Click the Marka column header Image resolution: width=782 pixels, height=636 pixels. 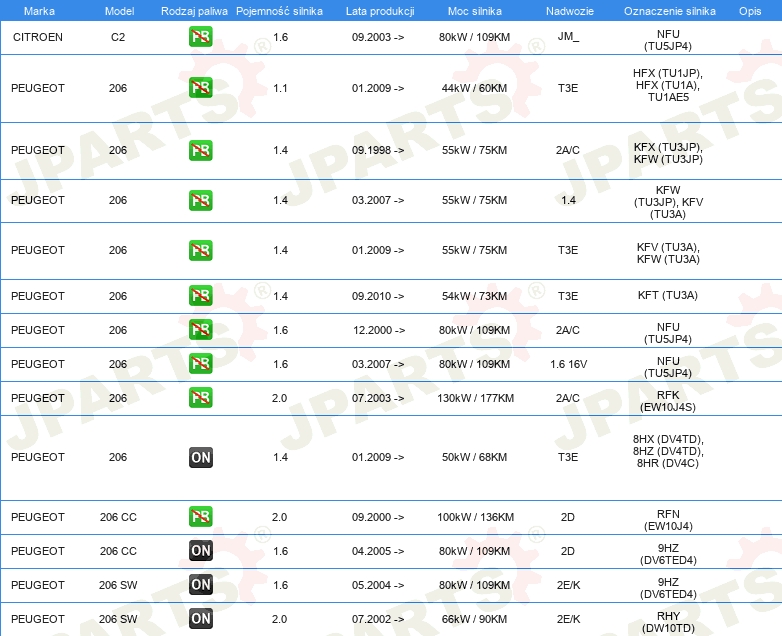pos(39,11)
